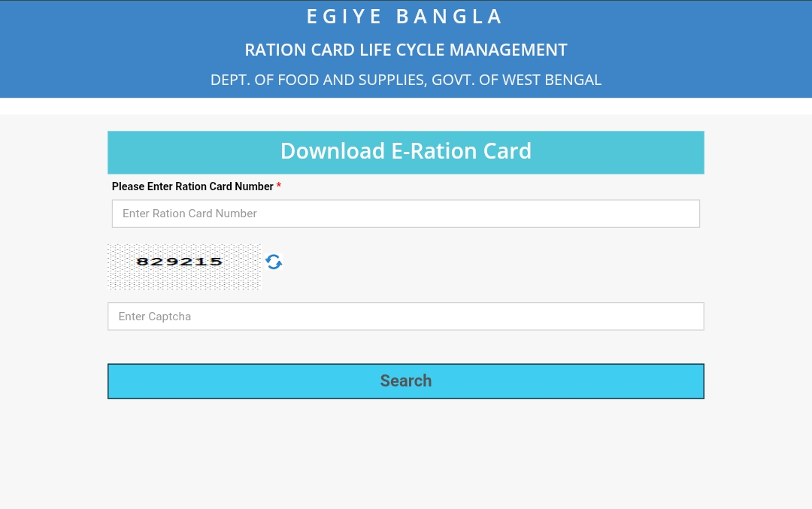Click the Download E-Ration Card heading
The width and height of the screenshot is (812, 509).
pyautogui.click(x=406, y=151)
